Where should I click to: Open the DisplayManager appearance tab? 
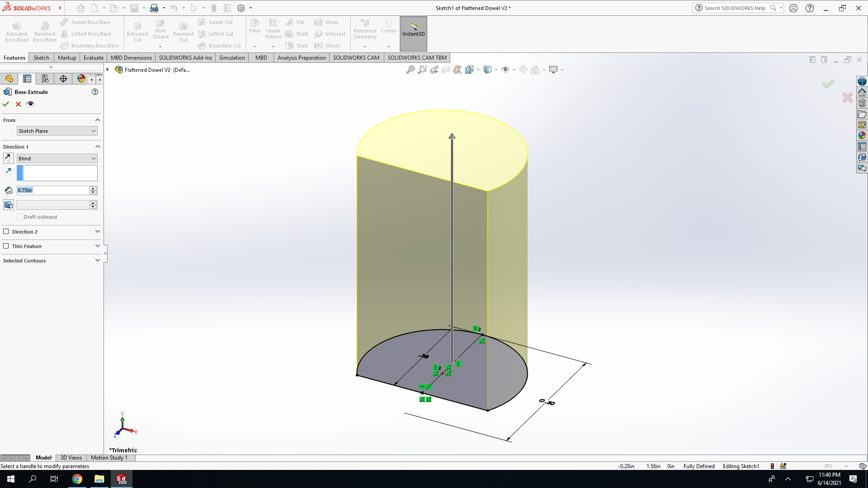(81, 79)
